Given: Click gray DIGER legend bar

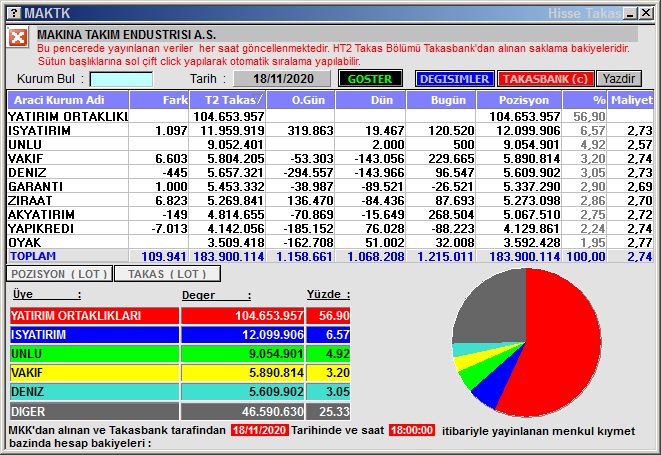Looking at the screenshot, I should [x=94, y=411].
